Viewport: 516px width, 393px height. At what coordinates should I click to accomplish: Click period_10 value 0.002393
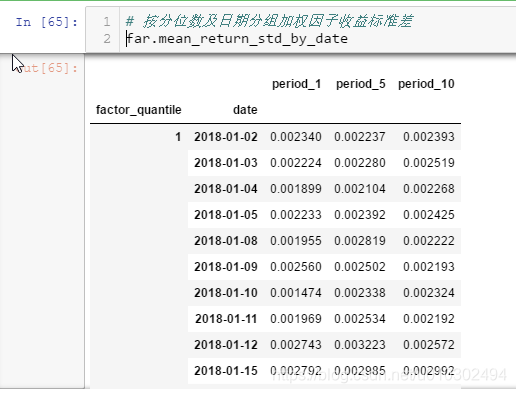429,137
